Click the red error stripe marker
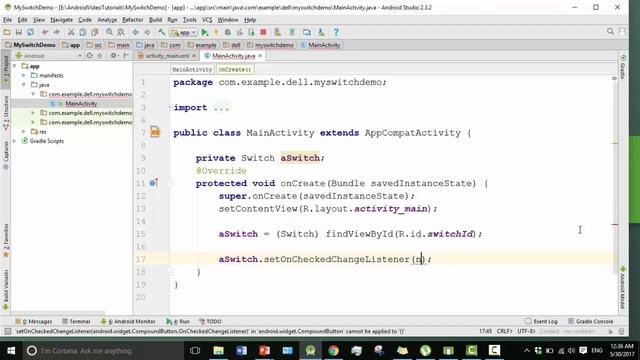 (615, 224)
